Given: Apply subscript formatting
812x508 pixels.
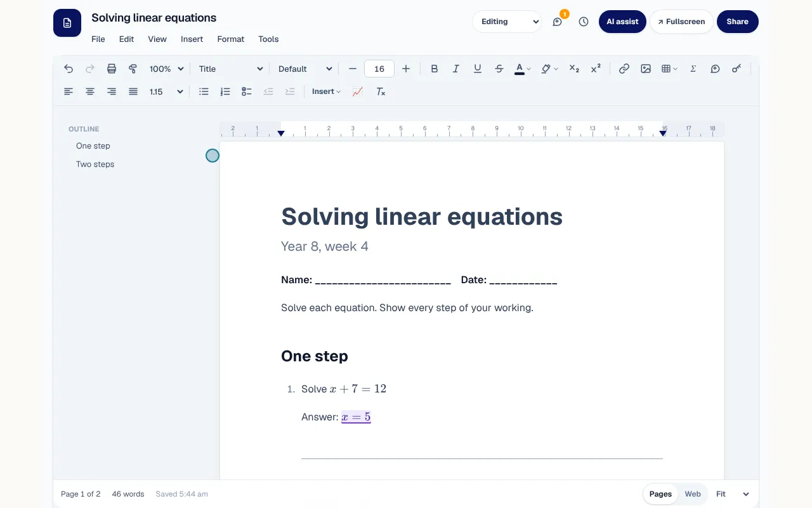Looking at the screenshot, I should tap(574, 69).
